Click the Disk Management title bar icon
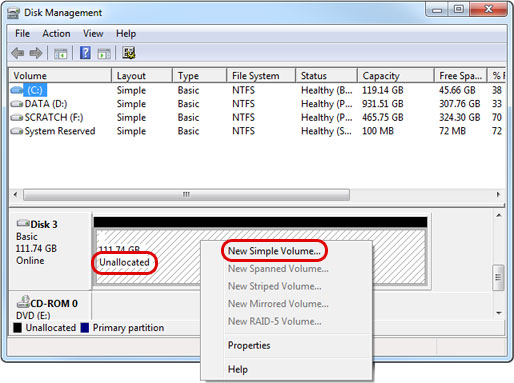This screenshot has width=514, height=383. tap(14, 13)
